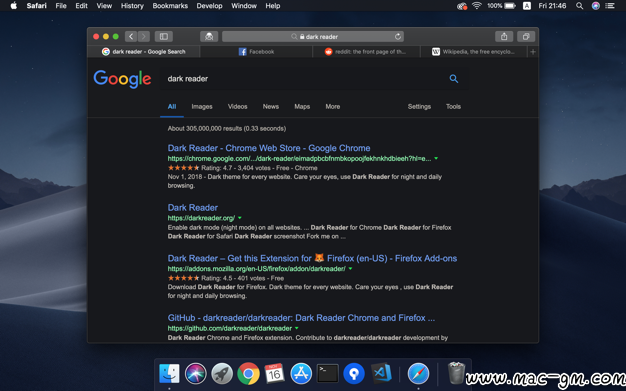Screen dimensions: 626x391
Task: Click the Fri 21:46 clock
Action: point(552,6)
